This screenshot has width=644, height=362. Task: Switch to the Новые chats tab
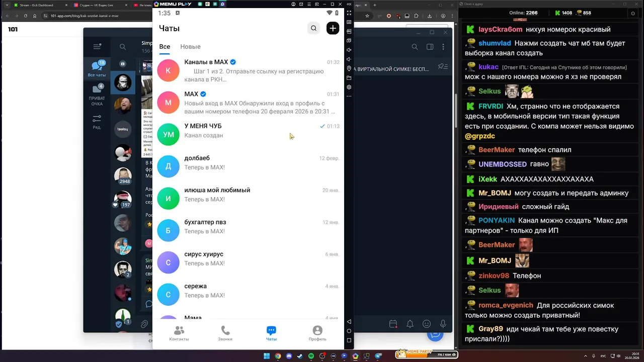[190, 47]
